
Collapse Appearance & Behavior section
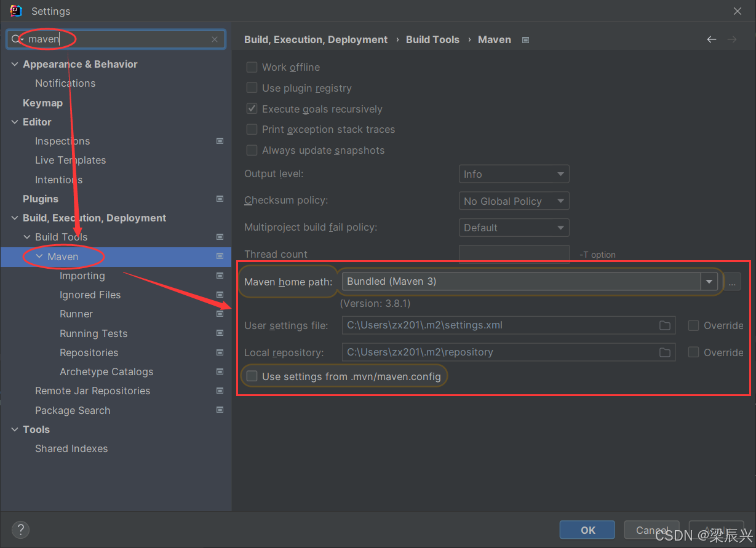click(x=15, y=64)
